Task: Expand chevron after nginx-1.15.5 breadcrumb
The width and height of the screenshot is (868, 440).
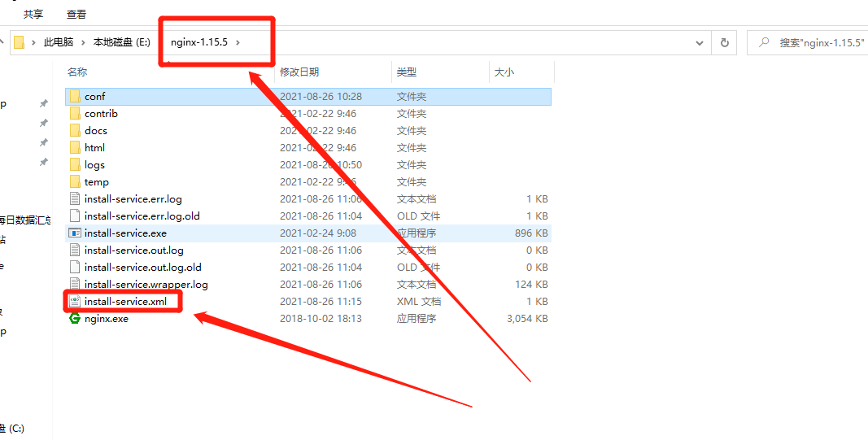Action: pos(238,42)
